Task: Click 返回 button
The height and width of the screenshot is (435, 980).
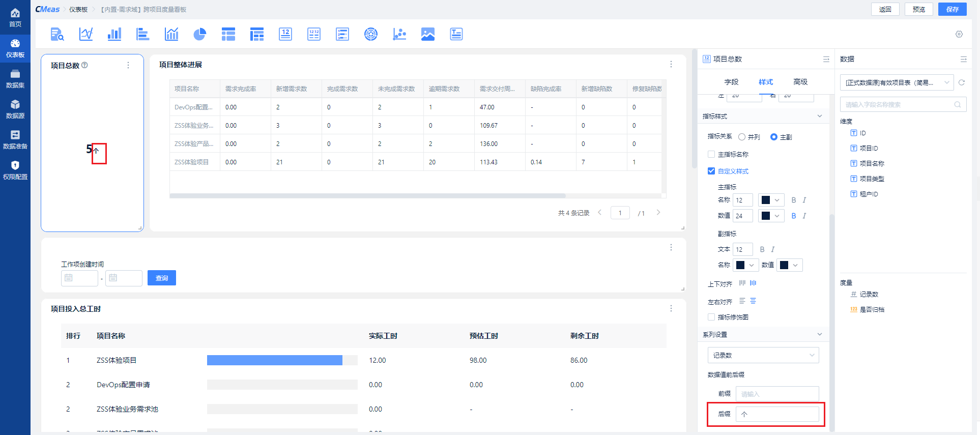Action: click(885, 9)
